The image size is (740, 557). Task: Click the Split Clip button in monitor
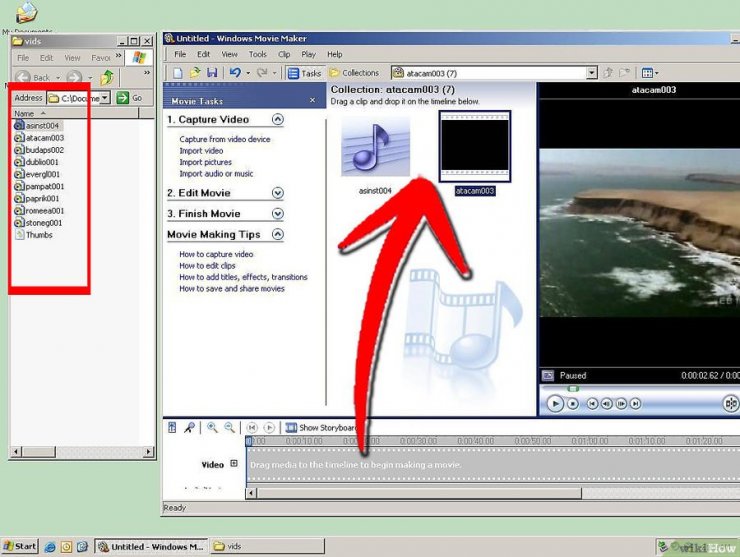tap(731, 404)
